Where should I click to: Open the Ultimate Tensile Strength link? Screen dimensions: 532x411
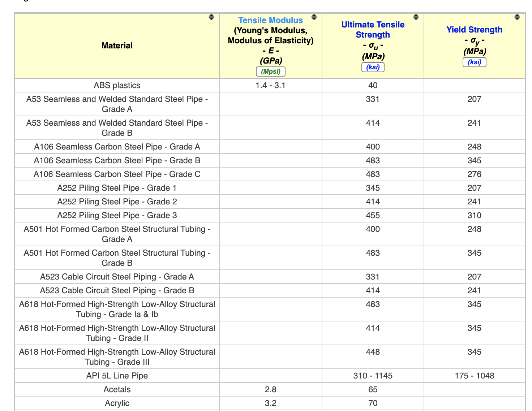click(x=373, y=30)
